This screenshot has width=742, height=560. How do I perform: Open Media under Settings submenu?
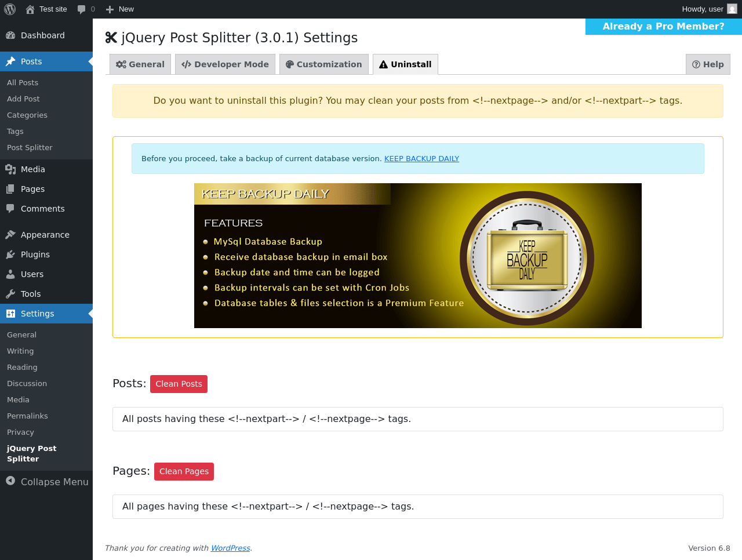[18, 400]
